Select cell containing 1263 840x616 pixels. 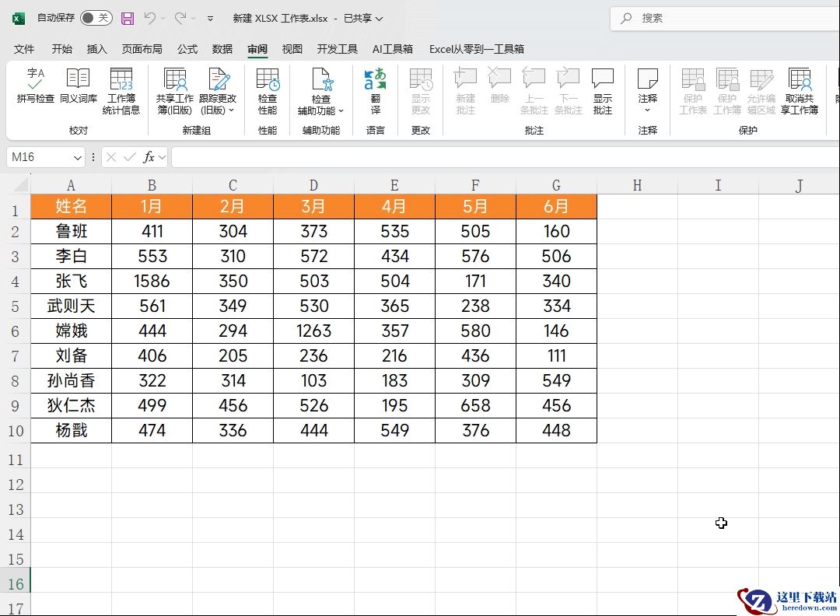pyautogui.click(x=313, y=331)
